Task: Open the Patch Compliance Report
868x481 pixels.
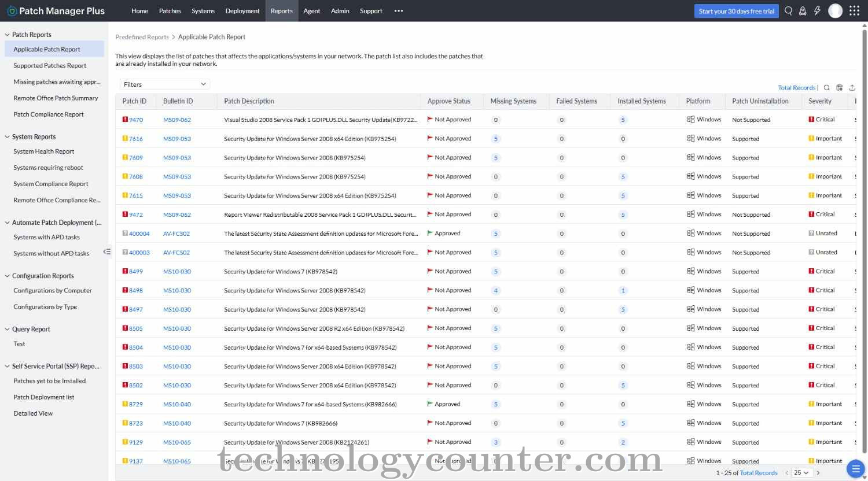Action: 49,114
